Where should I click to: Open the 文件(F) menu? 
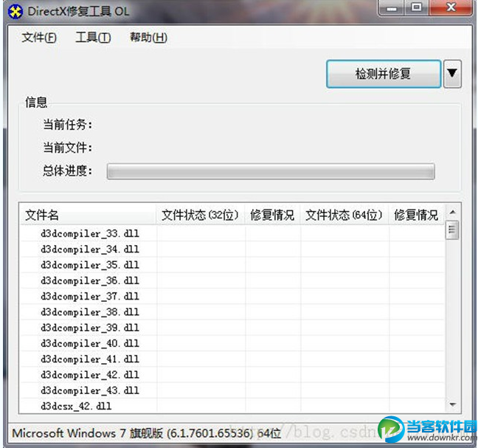point(39,38)
